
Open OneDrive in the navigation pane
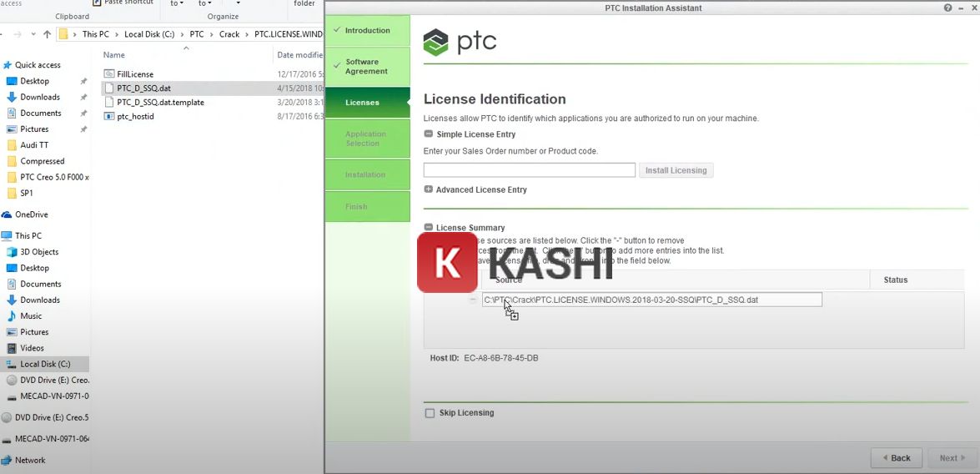click(31, 214)
